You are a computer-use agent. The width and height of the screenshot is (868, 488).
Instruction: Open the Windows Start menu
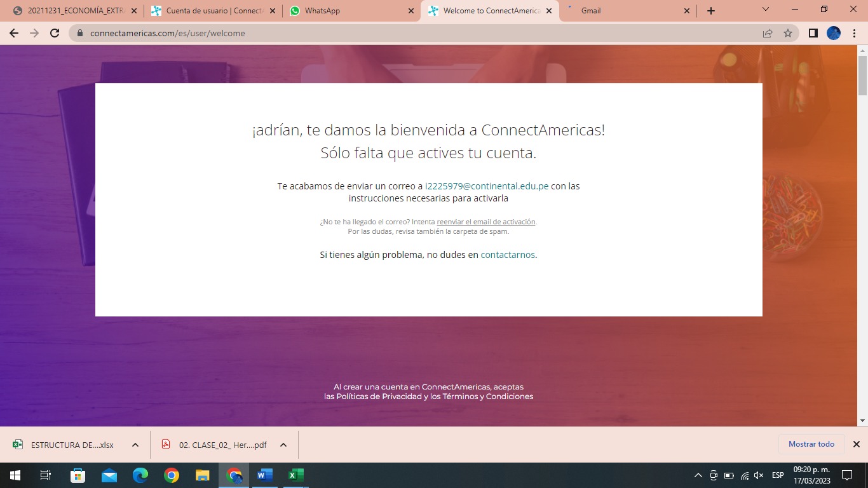point(15,475)
